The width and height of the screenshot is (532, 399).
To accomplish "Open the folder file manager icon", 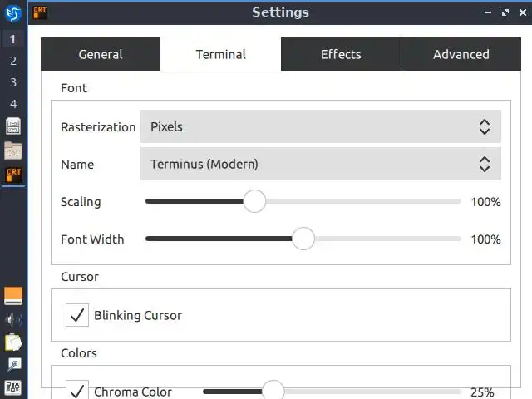I will pos(12,150).
